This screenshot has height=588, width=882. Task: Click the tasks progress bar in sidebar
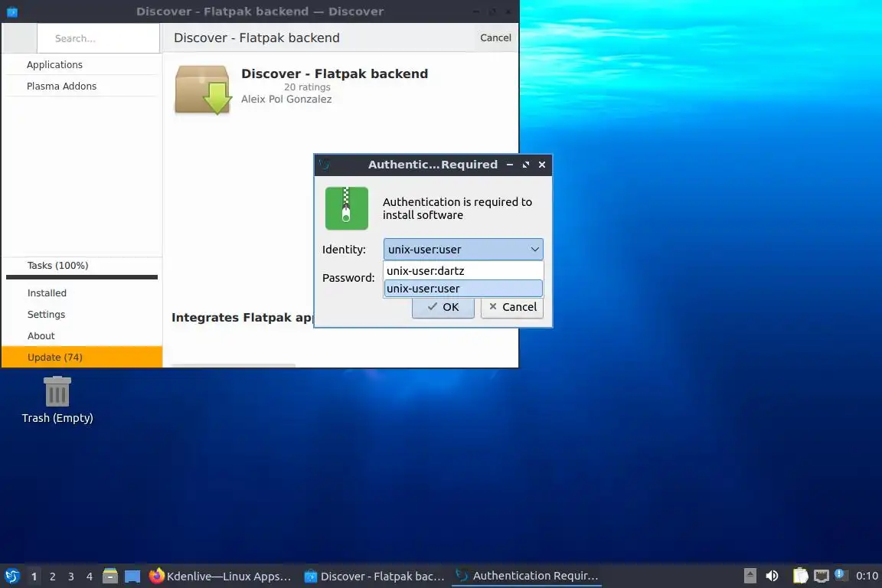tap(82, 277)
